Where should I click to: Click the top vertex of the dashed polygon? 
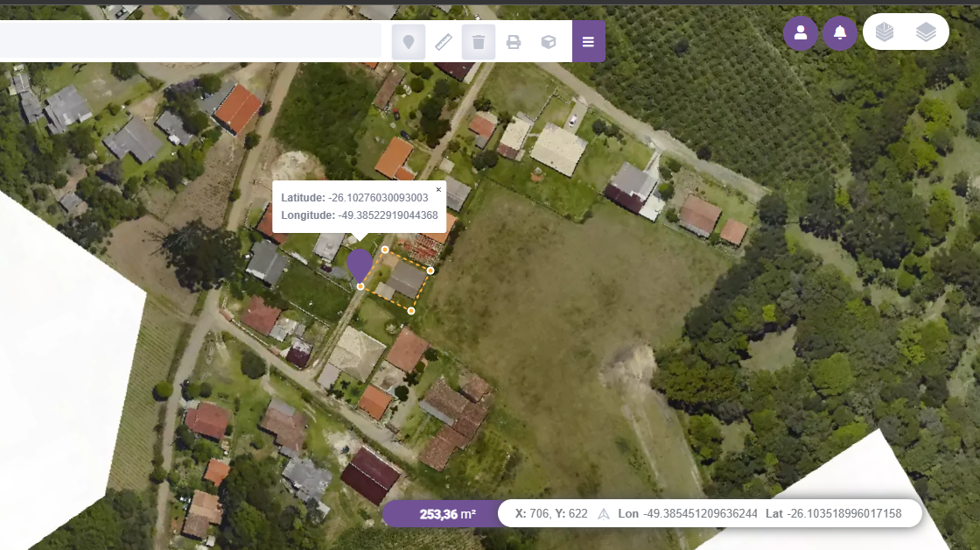385,250
